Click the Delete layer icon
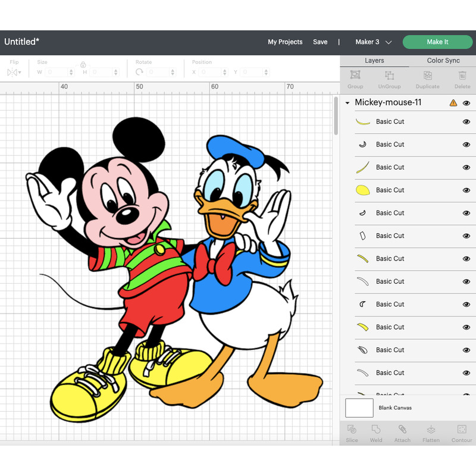476x476 pixels. 462,77
